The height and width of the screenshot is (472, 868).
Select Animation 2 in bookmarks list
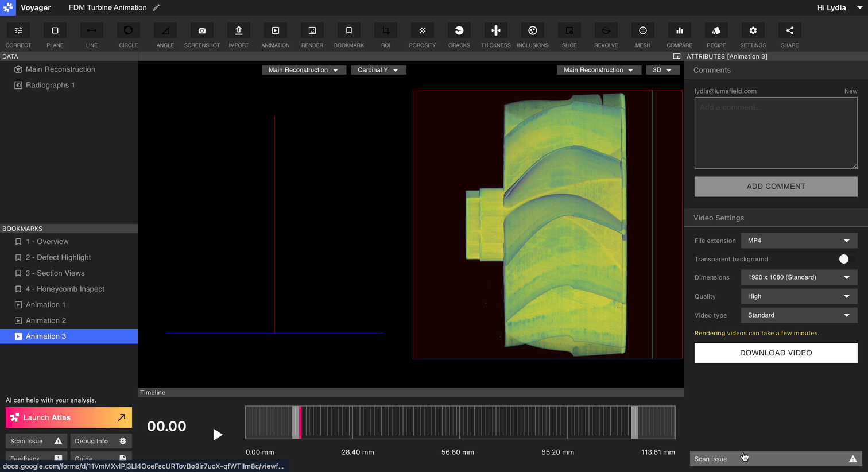tap(46, 320)
